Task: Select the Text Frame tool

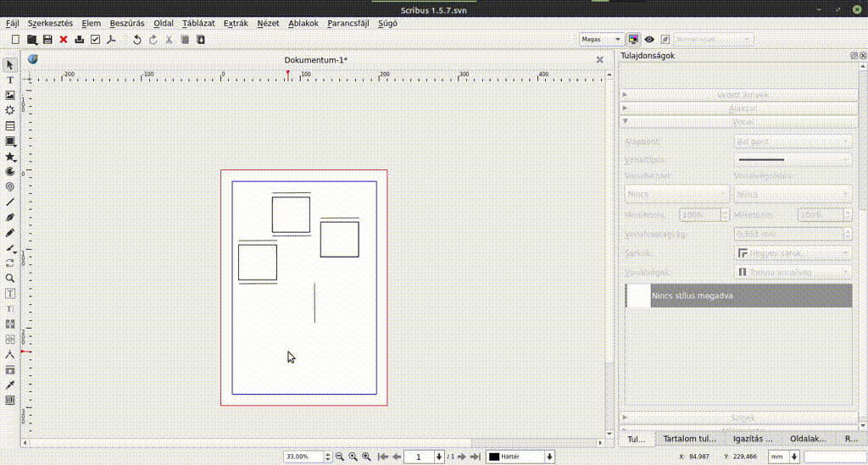Action: coord(10,80)
